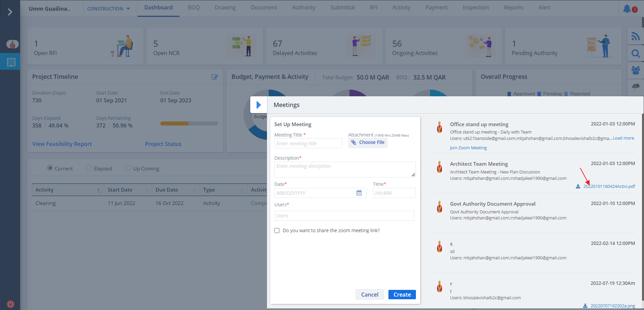Click the calendar icon in Date field
Image resolution: width=644 pixels, height=310 pixels.
(x=359, y=193)
